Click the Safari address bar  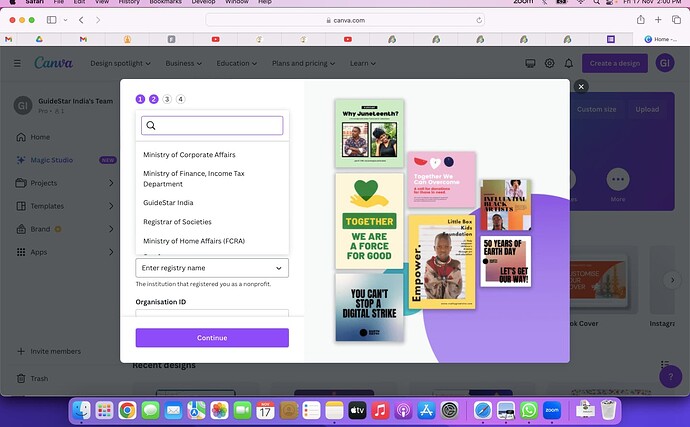(345, 20)
